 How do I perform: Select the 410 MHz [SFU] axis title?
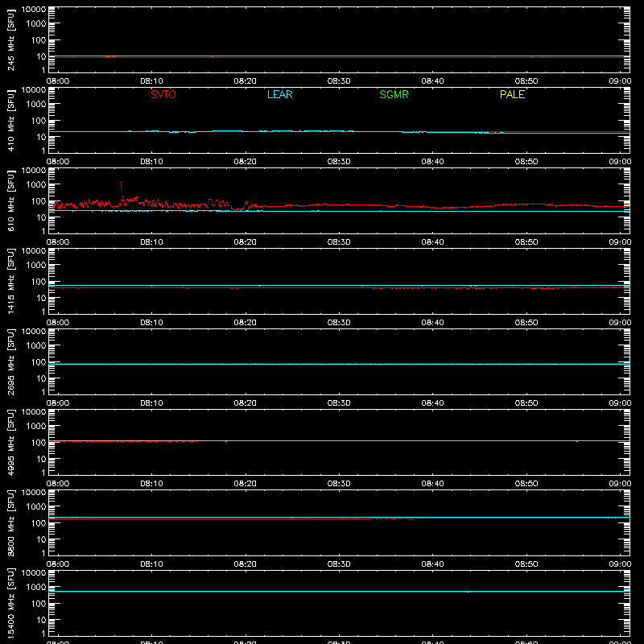coord(10,120)
